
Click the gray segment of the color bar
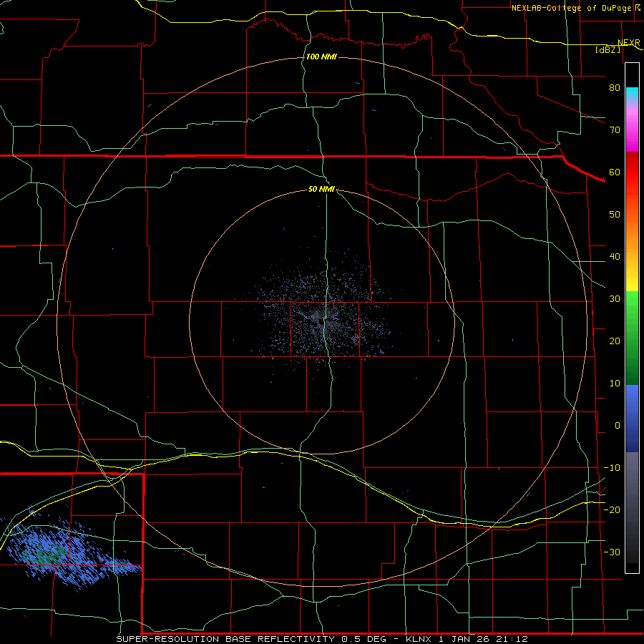(x=632, y=507)
